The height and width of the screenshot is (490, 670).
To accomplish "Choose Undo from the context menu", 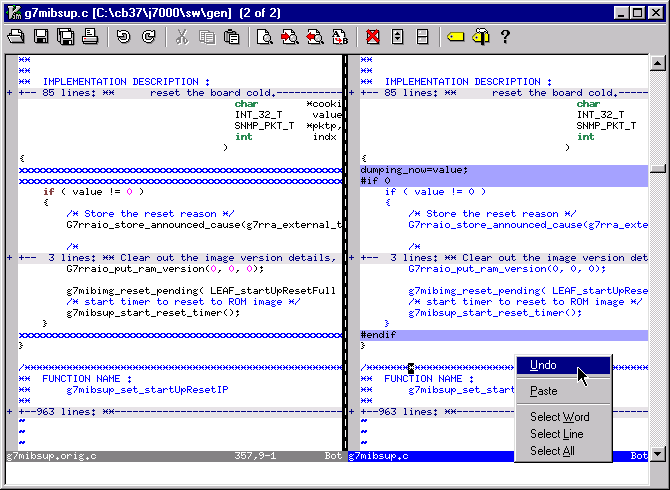I will click(x=544, y=365).
